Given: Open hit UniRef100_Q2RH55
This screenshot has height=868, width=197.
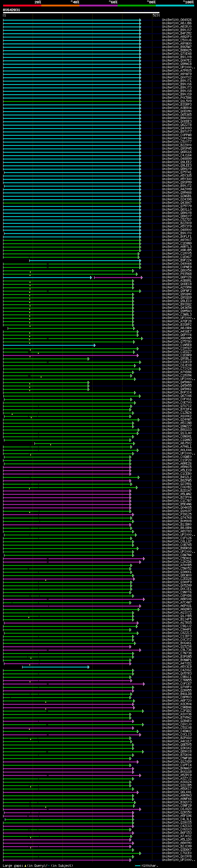Looking at the screenshot, I should tap(177, 690).
